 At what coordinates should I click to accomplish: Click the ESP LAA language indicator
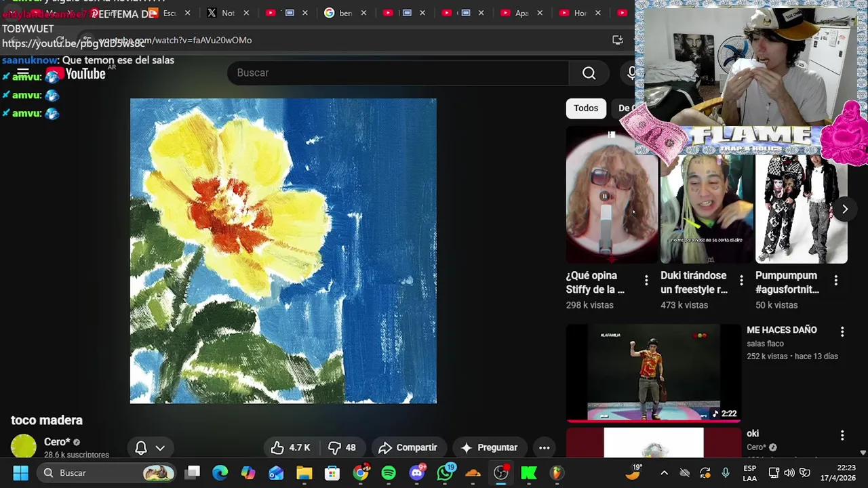point(750,473)
